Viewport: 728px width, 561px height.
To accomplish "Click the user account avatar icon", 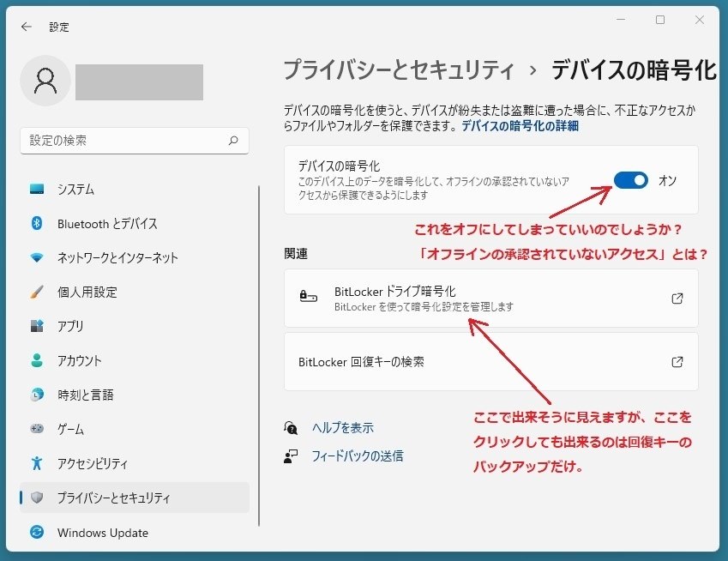I will 45,81.
